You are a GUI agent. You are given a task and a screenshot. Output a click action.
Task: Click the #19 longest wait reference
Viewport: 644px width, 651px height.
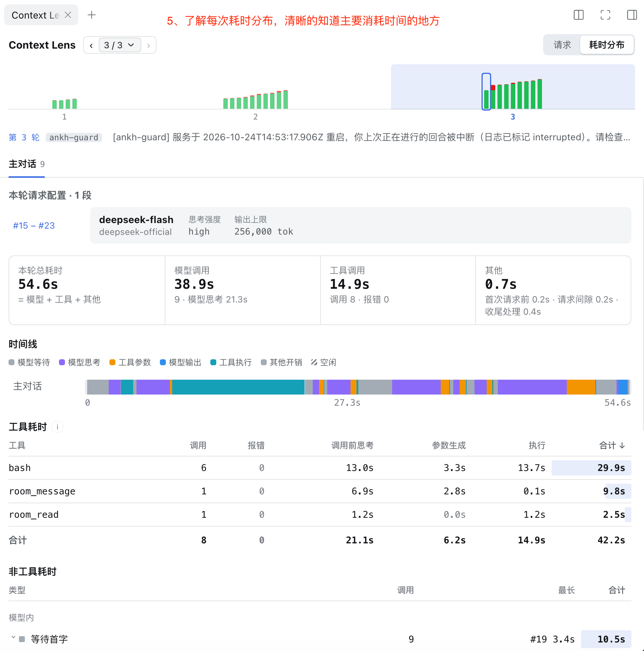coord(539,639)
